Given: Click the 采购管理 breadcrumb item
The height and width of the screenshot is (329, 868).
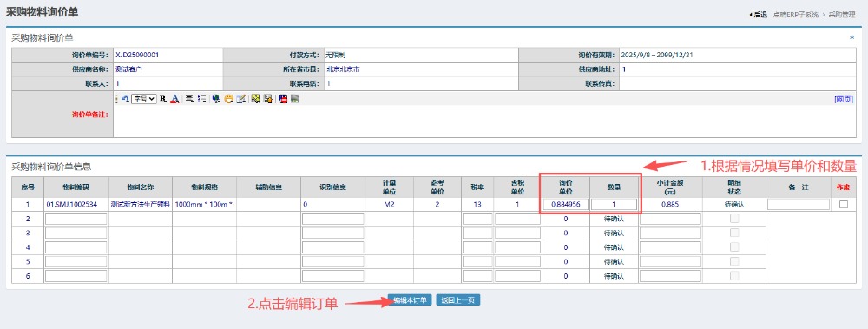Looking at the screenshot, I should (x=842, y=15).
